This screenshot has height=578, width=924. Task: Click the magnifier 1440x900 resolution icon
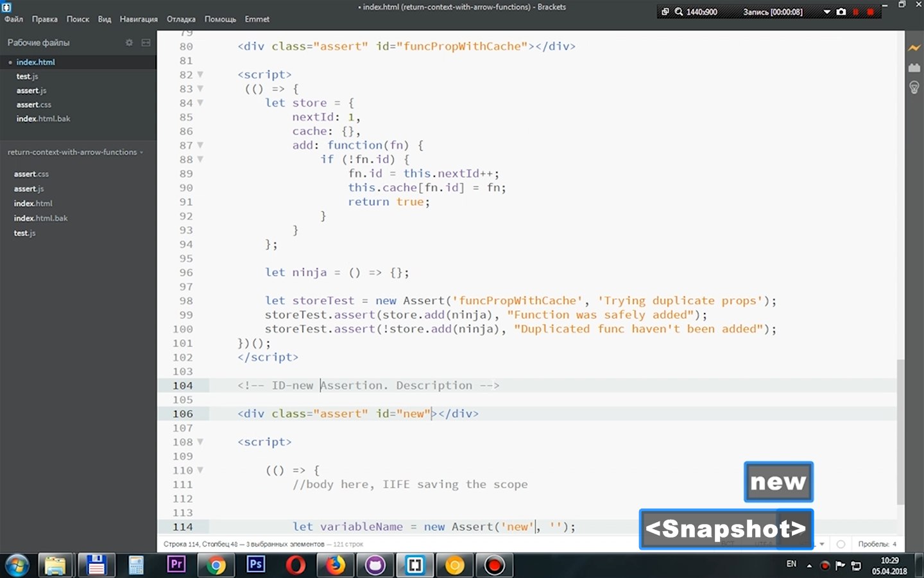tap(678, 12)
